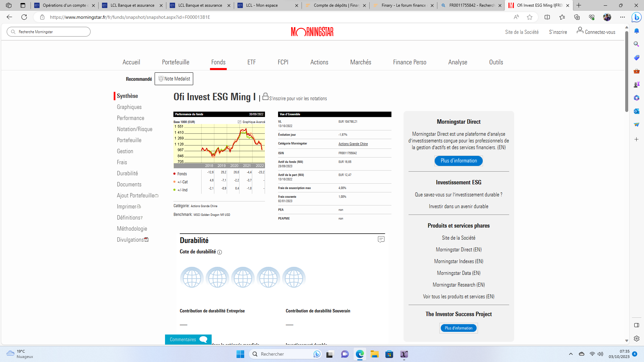Open Edge settings and more menu
The image size is (644, 362).
pos(623,17)
